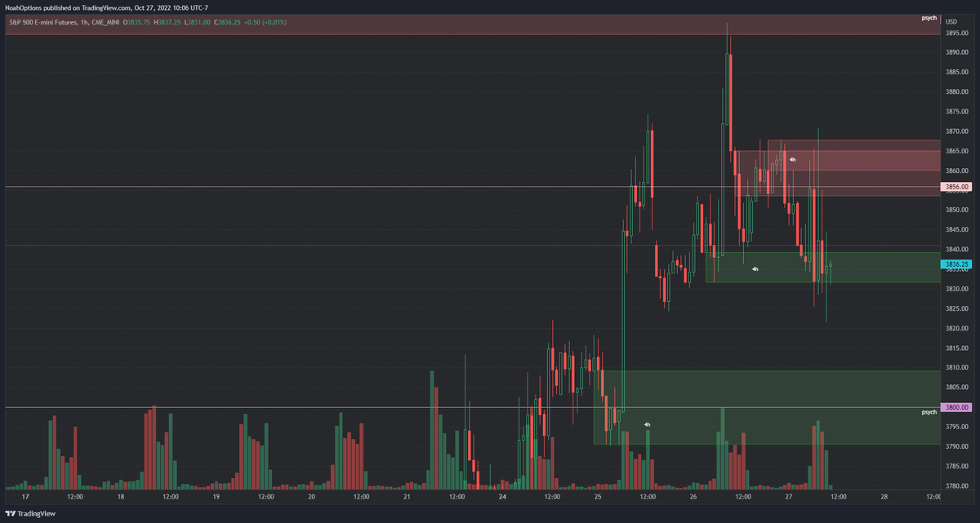The width and height of the screenshot is (980, 523).
Task: Click the 3895.00 price axis label
Action: (x=956, y=33)
